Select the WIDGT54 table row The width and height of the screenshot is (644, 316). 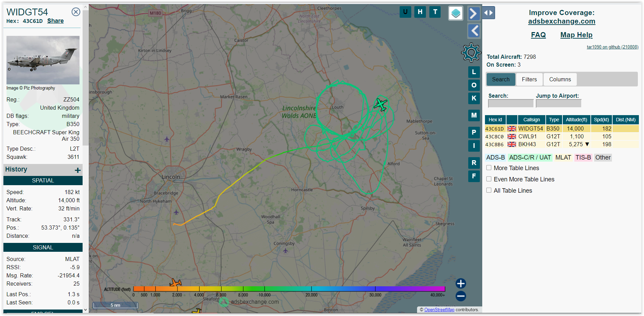[562, 129]
